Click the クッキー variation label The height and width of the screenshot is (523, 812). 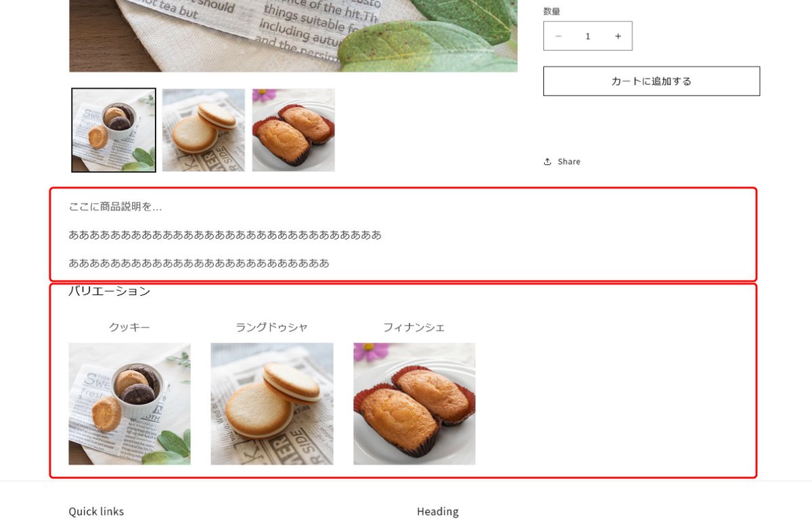(130, 327)
